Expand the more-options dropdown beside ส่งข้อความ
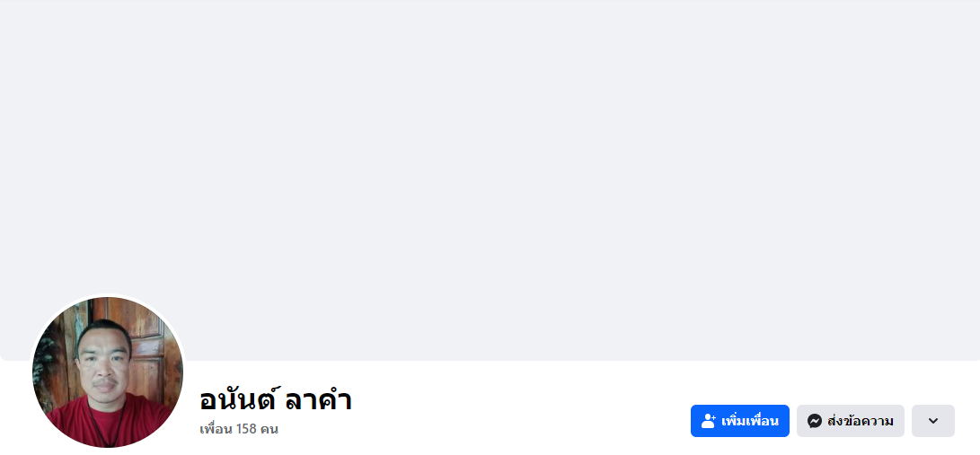 coord(932,421)
